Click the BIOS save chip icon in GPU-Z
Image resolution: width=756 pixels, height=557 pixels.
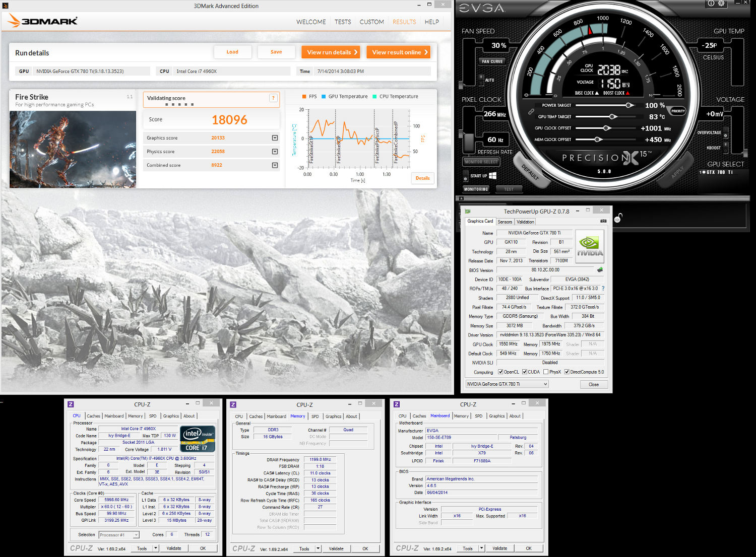tap(600, 269)
